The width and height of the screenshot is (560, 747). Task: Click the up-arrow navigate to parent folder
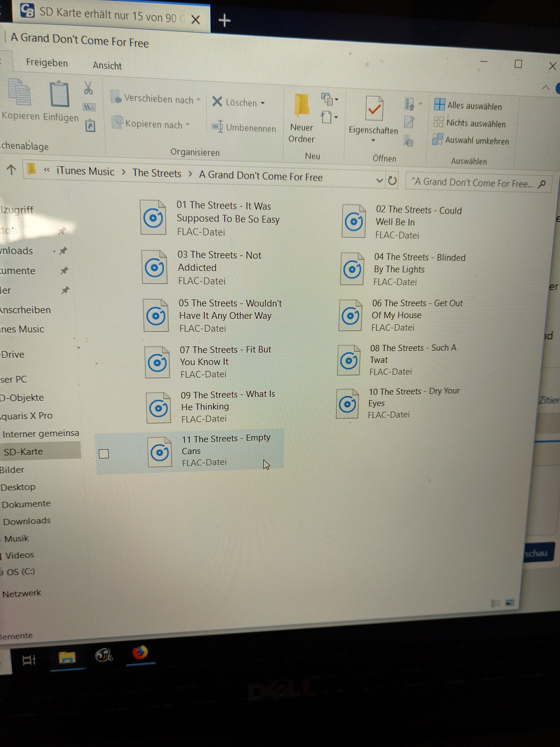click(11, 170)
